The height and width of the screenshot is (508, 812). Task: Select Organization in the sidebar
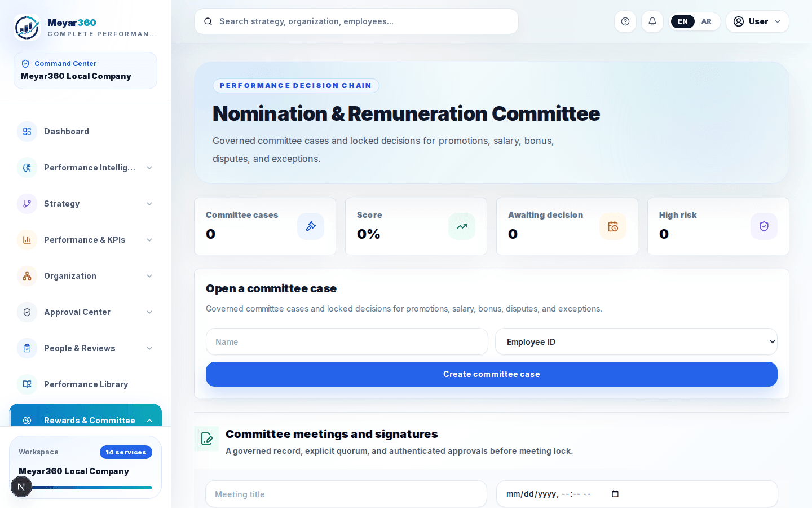coord(86,276)
